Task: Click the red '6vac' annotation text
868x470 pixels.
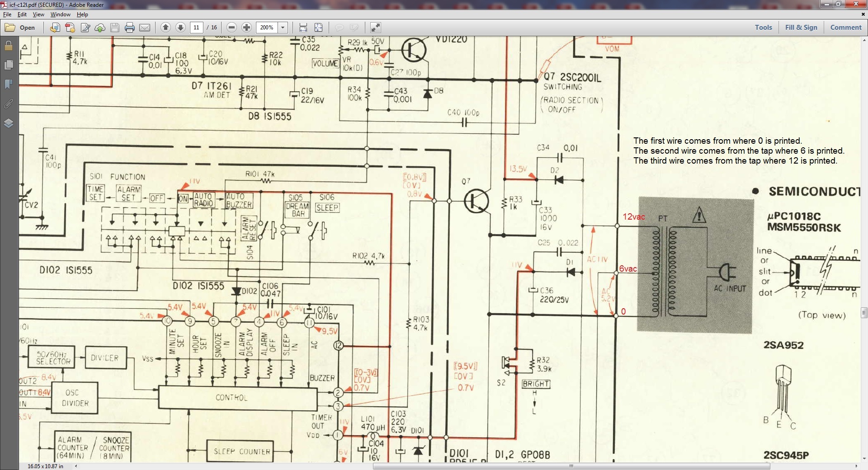Action: click(x=628, y=269)
